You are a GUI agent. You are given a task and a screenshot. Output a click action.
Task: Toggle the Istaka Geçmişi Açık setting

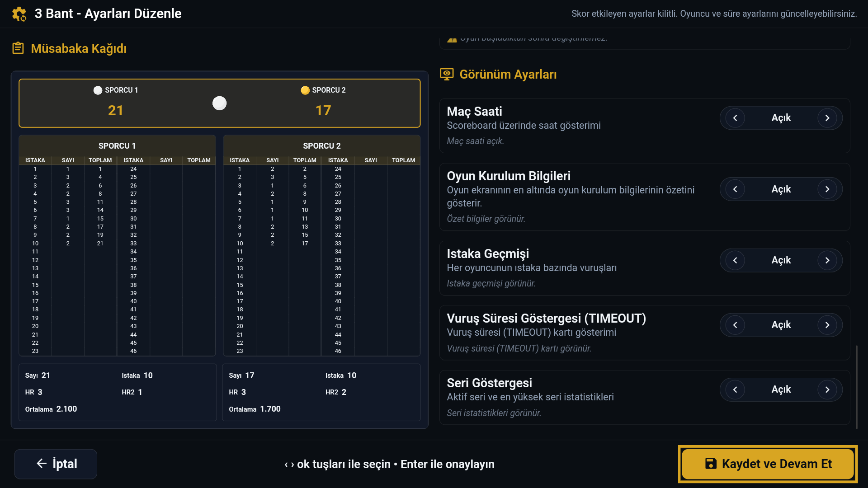(781, 260)
